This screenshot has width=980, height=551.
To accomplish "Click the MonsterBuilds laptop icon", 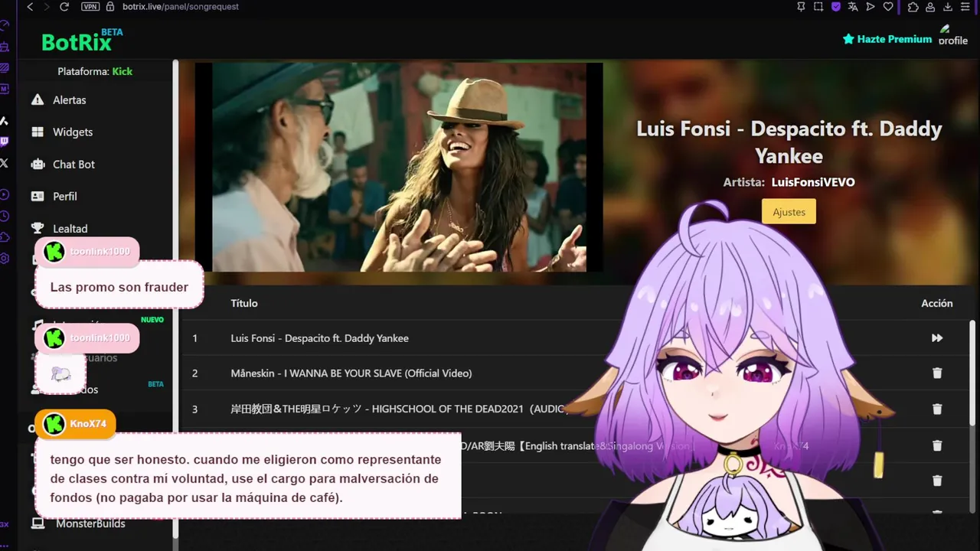I will click(x=38, y=523).
